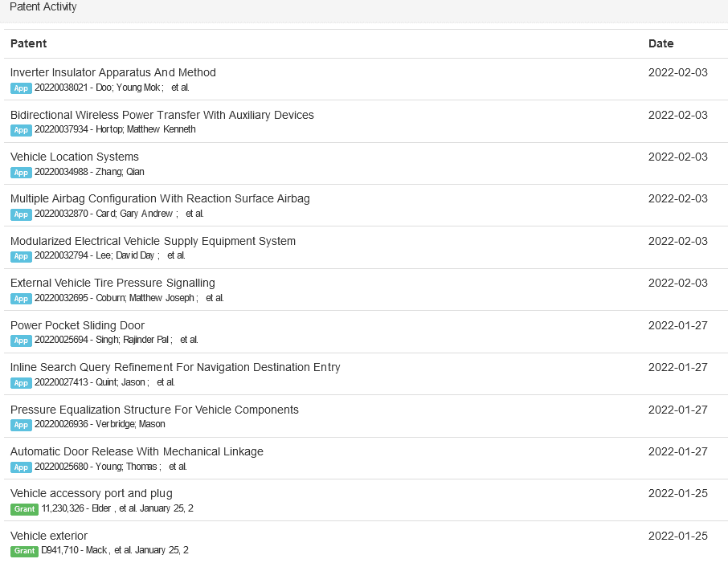Open 'Vehicle accessory port and plug' patent
728x563 pixels.
click(91, 493)
